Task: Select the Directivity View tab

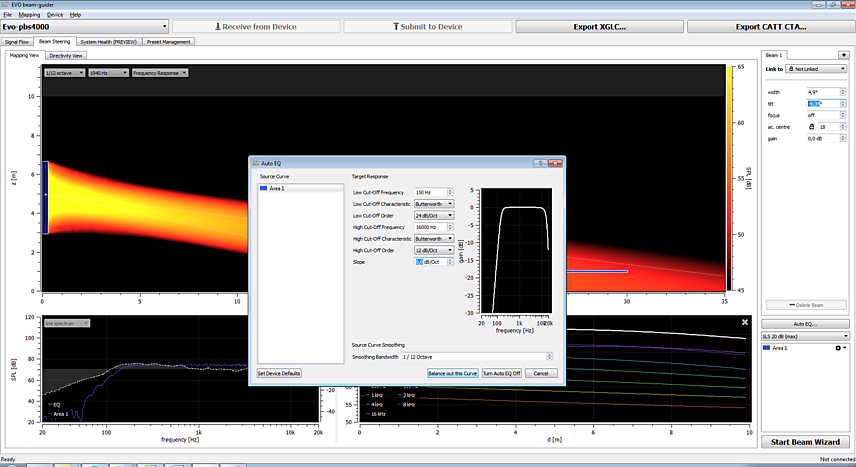Action: pyautogui.click(x=66, y=56)
